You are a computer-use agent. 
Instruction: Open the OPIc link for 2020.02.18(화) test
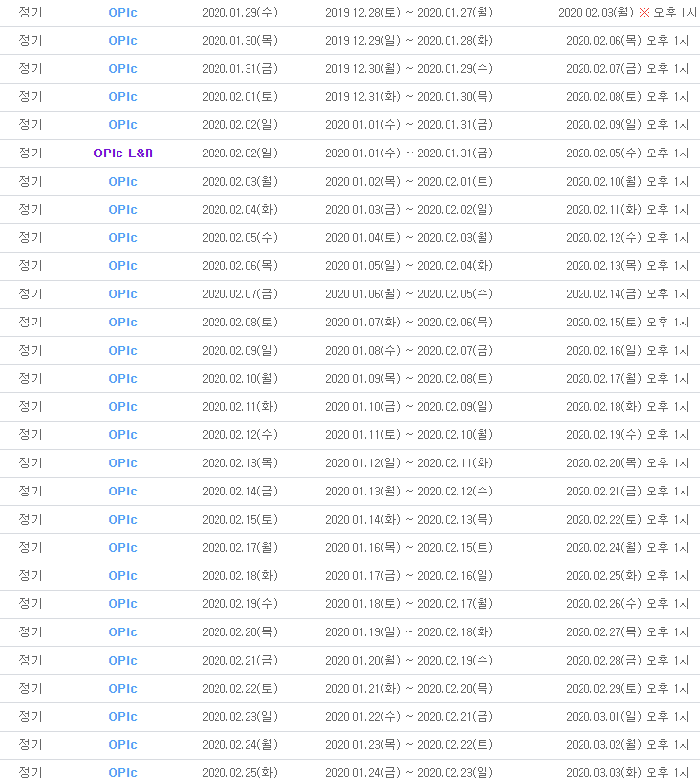[123, 575]
